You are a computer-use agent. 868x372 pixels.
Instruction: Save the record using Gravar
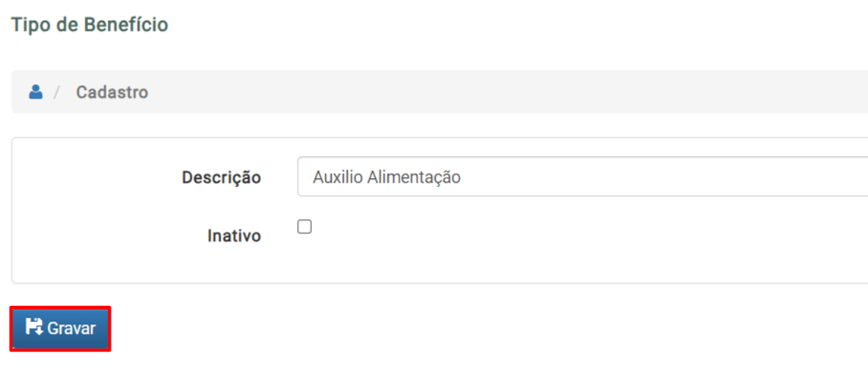60,328
